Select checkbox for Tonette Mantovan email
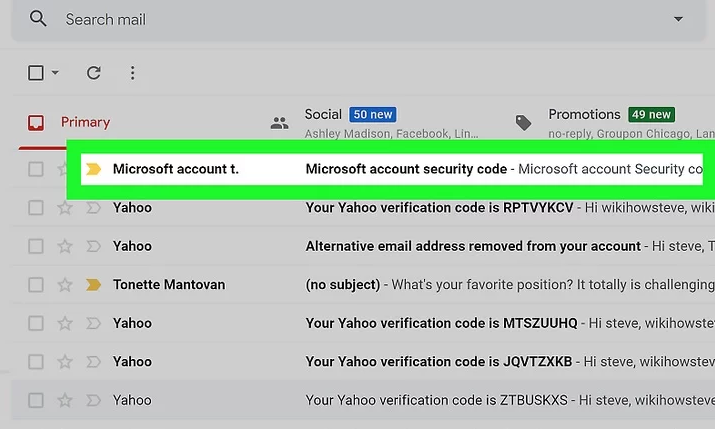Screen dimensions: 715x429 click(36, 285)
